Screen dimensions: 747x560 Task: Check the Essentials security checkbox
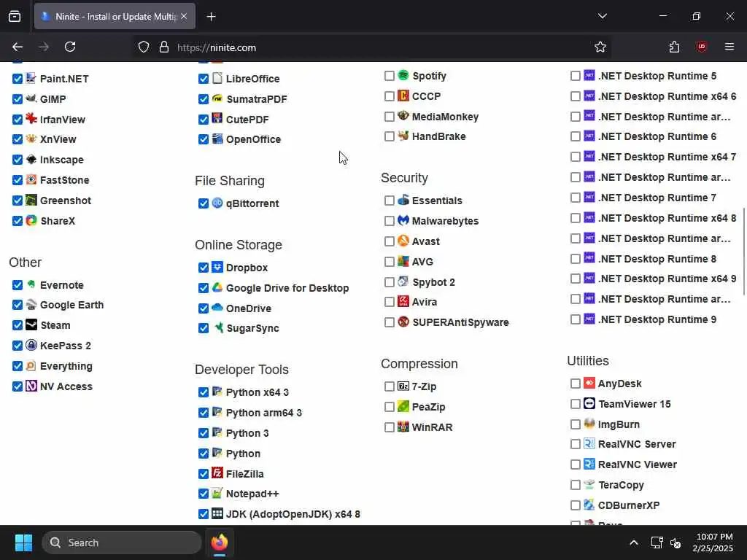tap(390, 201)
